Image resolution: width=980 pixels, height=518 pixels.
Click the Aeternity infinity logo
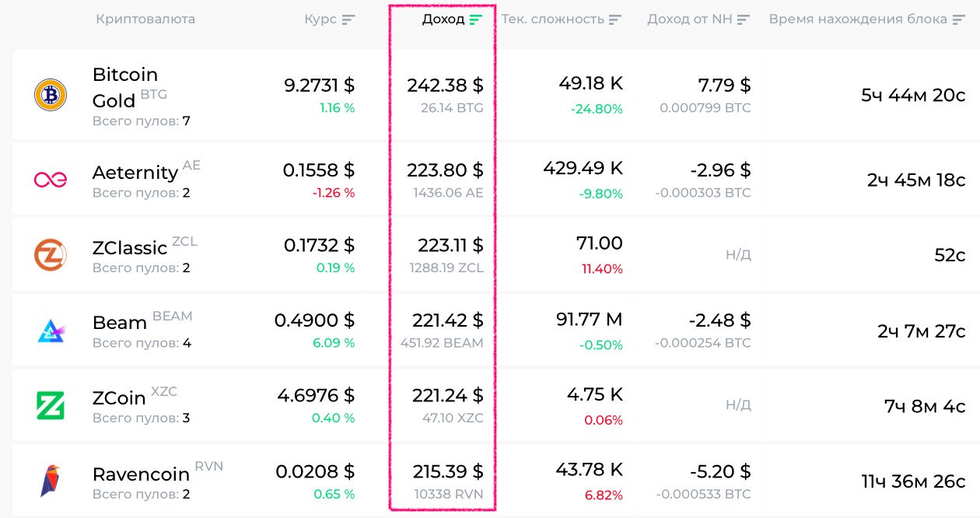(51, 180)
